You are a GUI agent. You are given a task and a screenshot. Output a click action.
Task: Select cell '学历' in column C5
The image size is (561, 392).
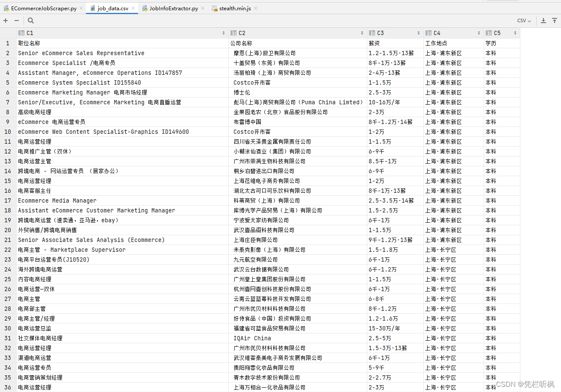(502, 43)
